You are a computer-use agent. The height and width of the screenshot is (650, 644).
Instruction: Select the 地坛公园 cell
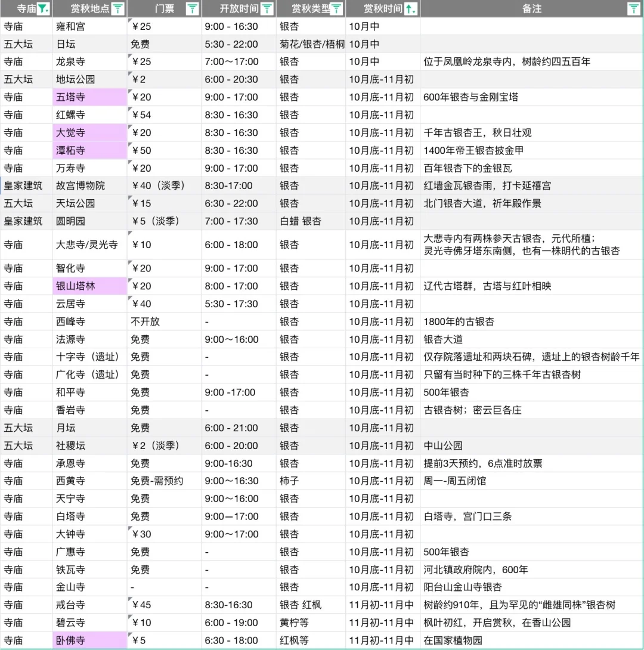point(89,79)
